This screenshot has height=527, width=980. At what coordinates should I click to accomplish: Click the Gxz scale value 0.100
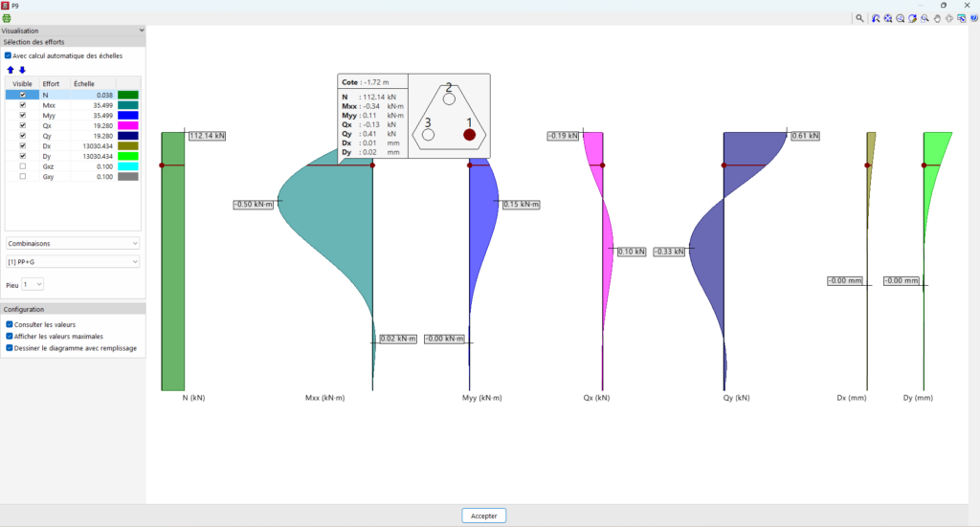104,166
